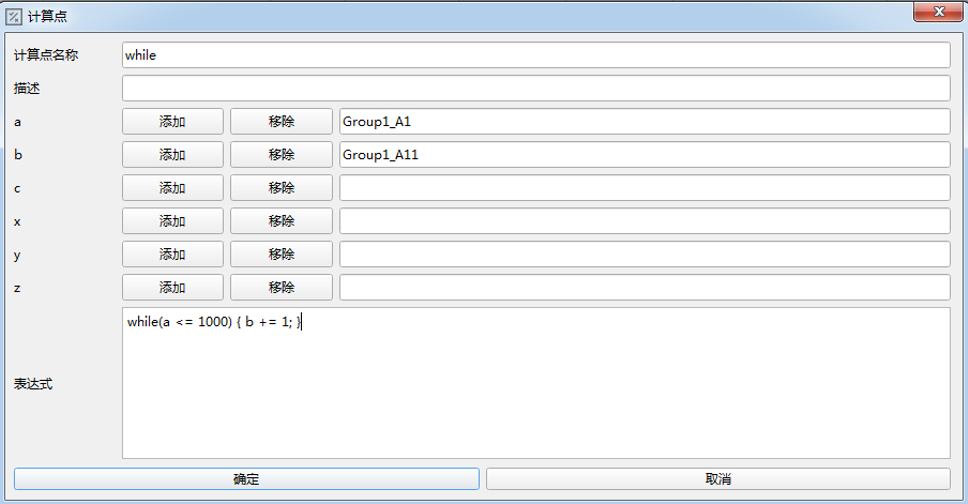968x504 pixels.
Task: Click the empty x variable field
Action: tap(644, 221)
